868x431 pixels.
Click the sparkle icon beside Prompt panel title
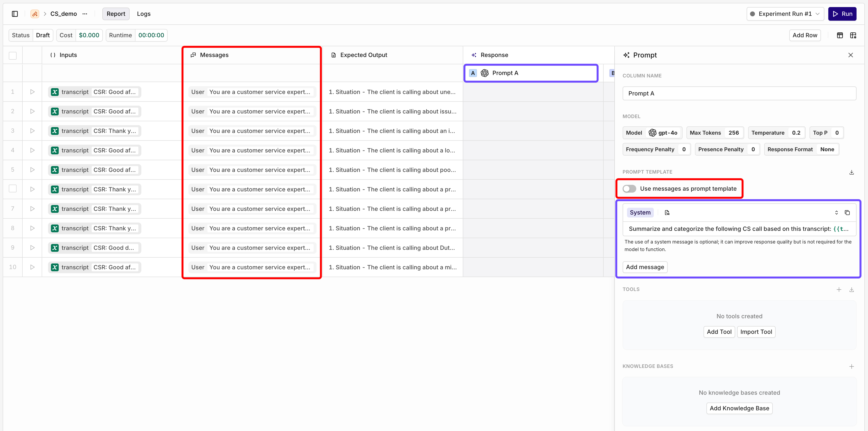pos(627,55)
